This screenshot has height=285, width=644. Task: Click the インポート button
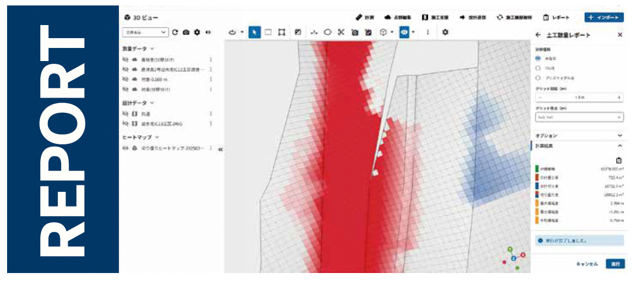tap(604, 17)
